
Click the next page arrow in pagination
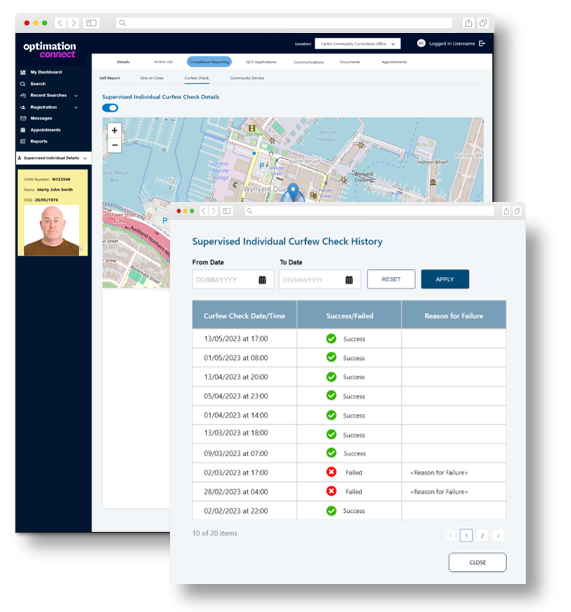[x=498, y=536]
